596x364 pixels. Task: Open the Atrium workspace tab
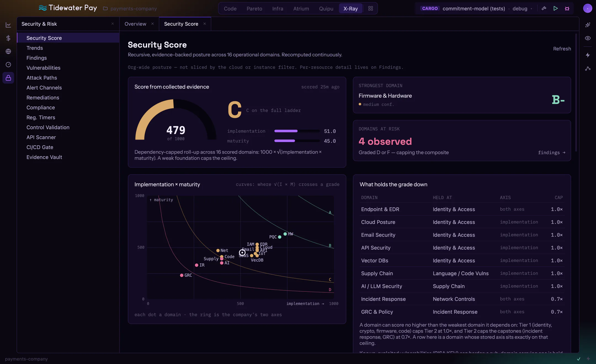click(301, 9)
